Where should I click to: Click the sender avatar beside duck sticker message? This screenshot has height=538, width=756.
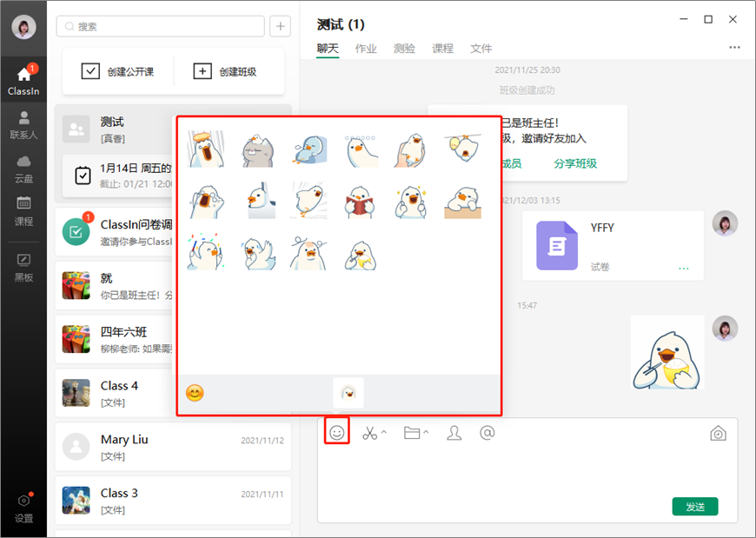(x=725, y=329)
